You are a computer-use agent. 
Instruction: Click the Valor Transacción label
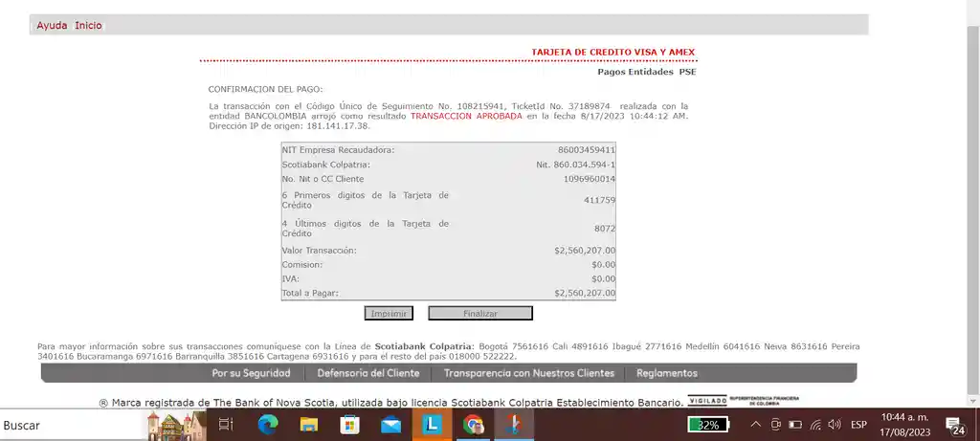pyautogui.click(x=320, y=251)
